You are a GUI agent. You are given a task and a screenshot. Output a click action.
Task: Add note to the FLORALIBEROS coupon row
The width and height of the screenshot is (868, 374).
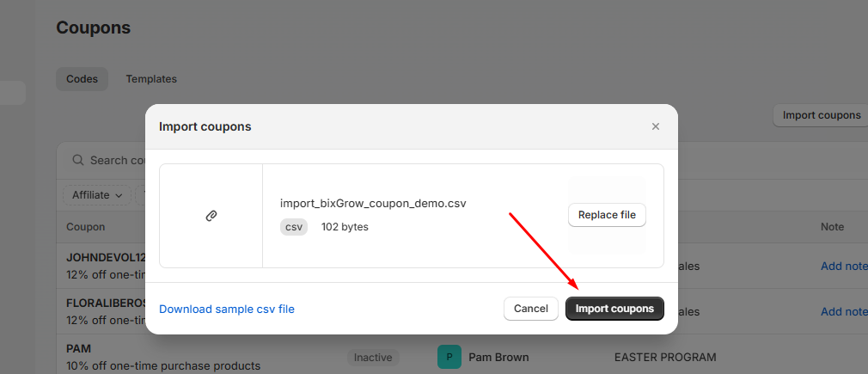coord(844,311)
